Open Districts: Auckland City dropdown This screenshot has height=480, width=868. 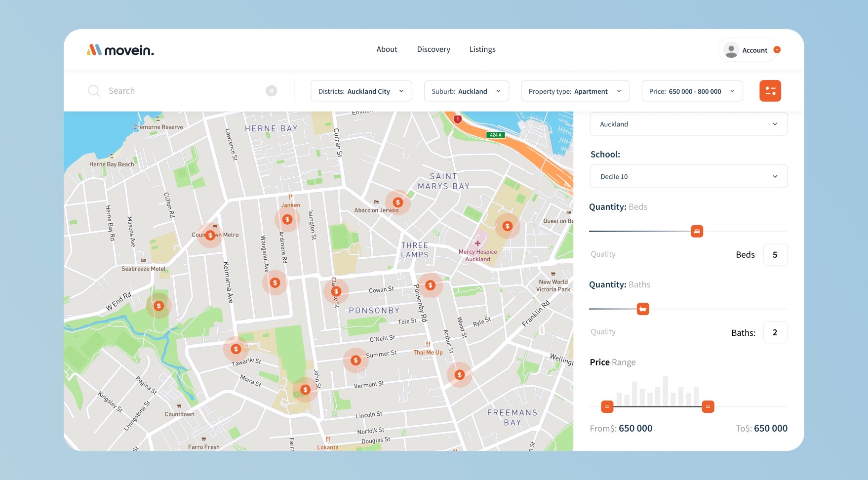(361, 91)
